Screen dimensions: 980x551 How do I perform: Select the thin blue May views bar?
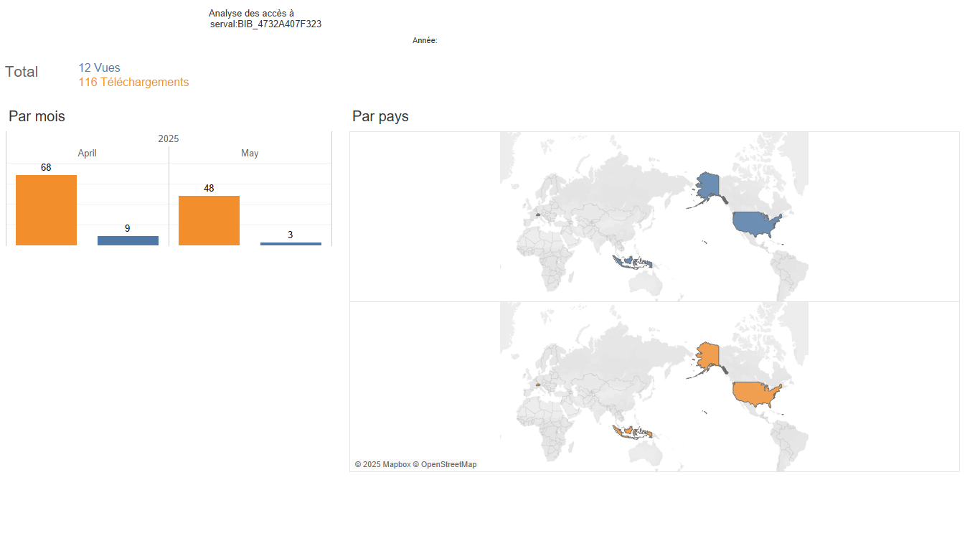[291, 244]
